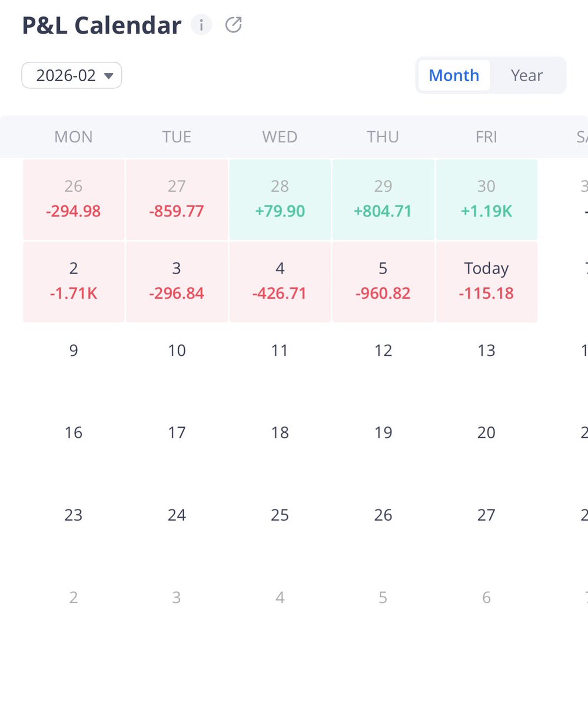Open February 3 cell with -296.84
This screenshot has height=706, width=588.
click(177, 282)
